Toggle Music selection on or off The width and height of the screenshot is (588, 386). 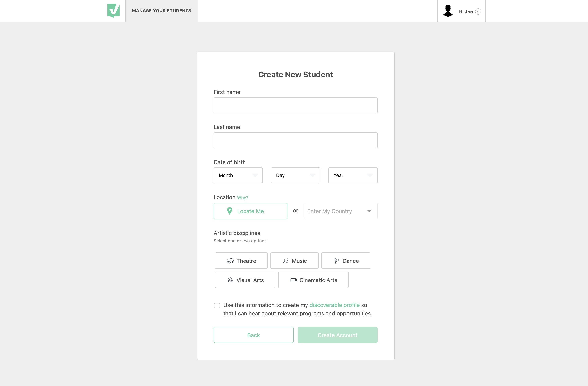click(x=294, y=261)
